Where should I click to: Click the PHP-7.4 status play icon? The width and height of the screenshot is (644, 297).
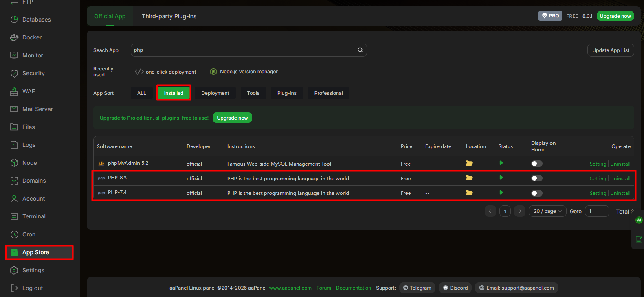[x=501, y=192]
